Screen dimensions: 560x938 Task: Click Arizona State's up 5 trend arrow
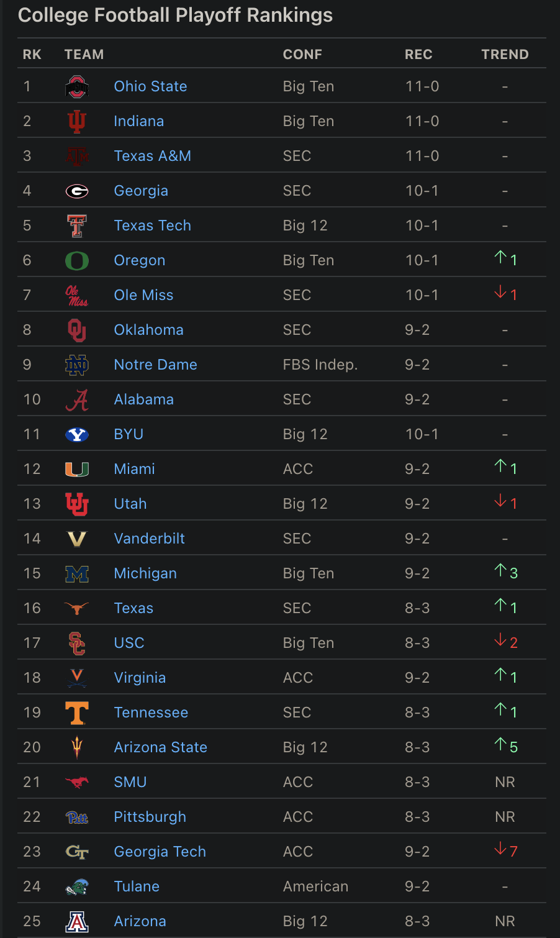[502, 744]
